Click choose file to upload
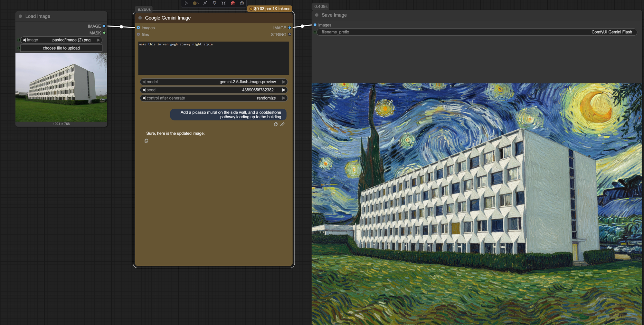 pyautogui.click(x=61, y=48)
